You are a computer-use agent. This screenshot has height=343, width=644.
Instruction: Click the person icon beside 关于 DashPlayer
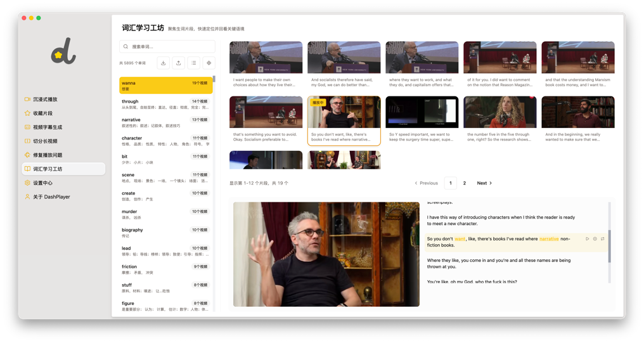(27, 197)
